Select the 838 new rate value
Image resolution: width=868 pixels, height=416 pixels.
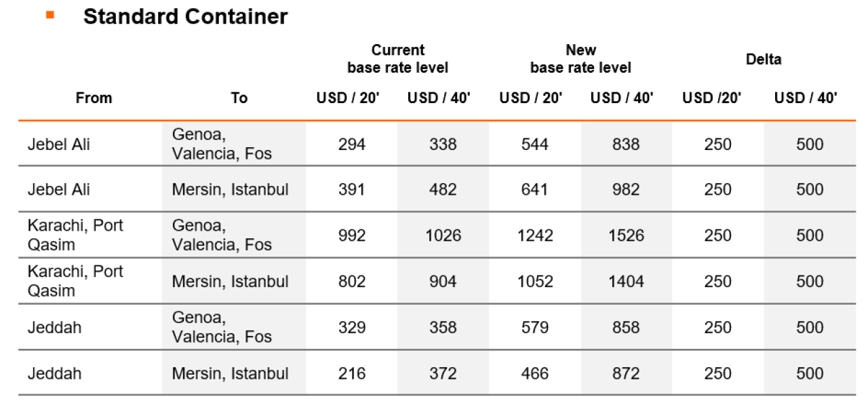point(625,145)
